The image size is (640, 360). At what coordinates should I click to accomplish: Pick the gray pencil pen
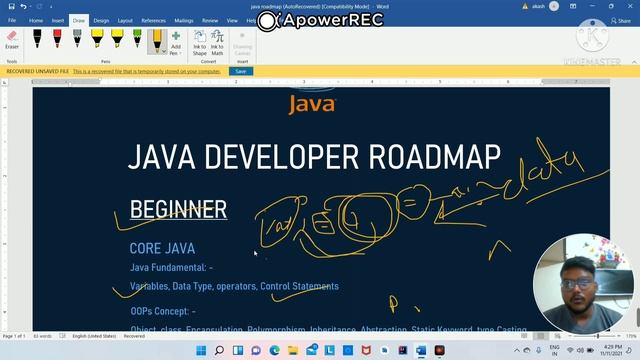pos(77,38)
